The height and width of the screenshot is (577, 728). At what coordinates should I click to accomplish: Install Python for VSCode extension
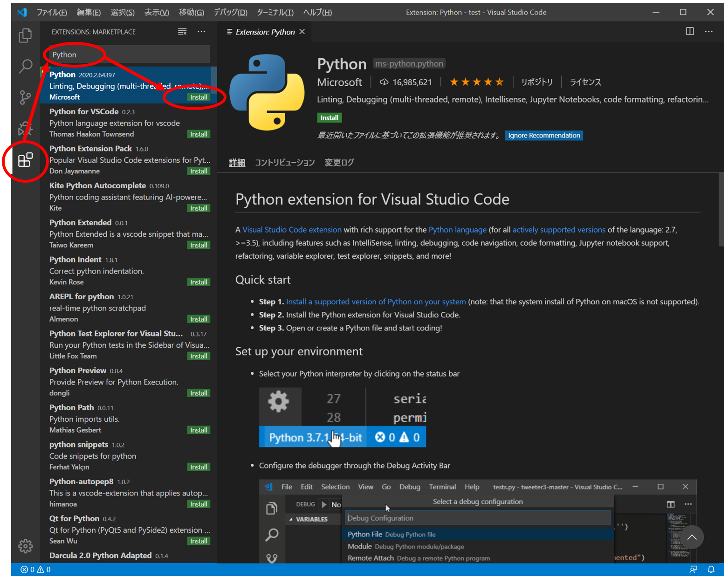click(199, 134)
